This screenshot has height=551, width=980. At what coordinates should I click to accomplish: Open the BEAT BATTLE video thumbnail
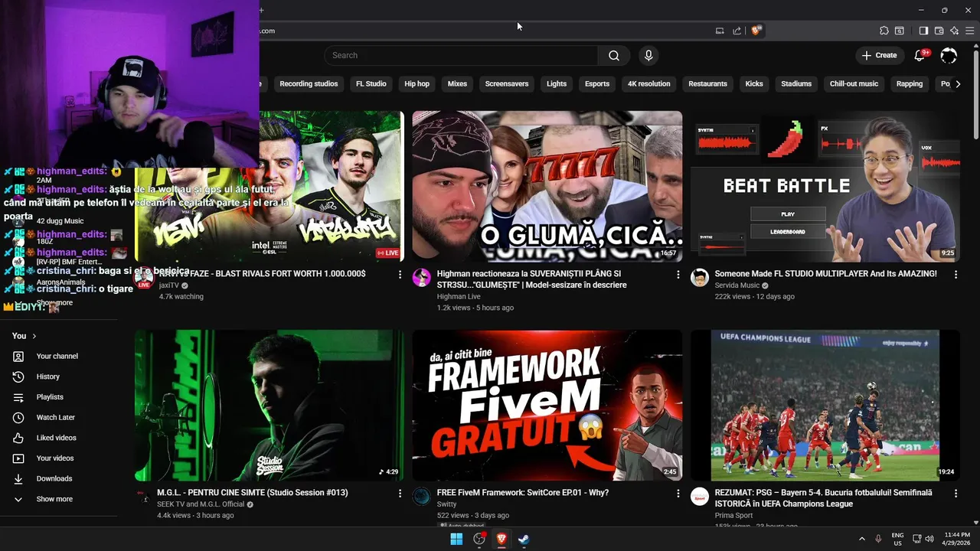(825, 187)
